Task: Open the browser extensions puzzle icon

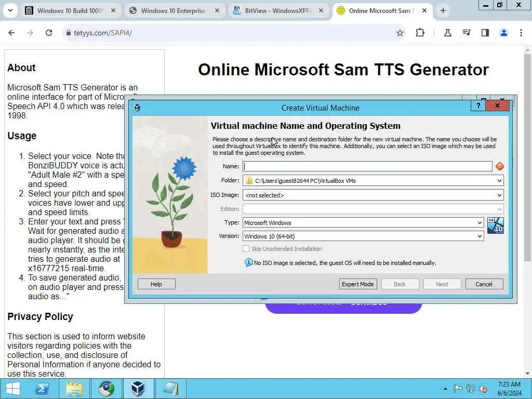Action: 420,33
